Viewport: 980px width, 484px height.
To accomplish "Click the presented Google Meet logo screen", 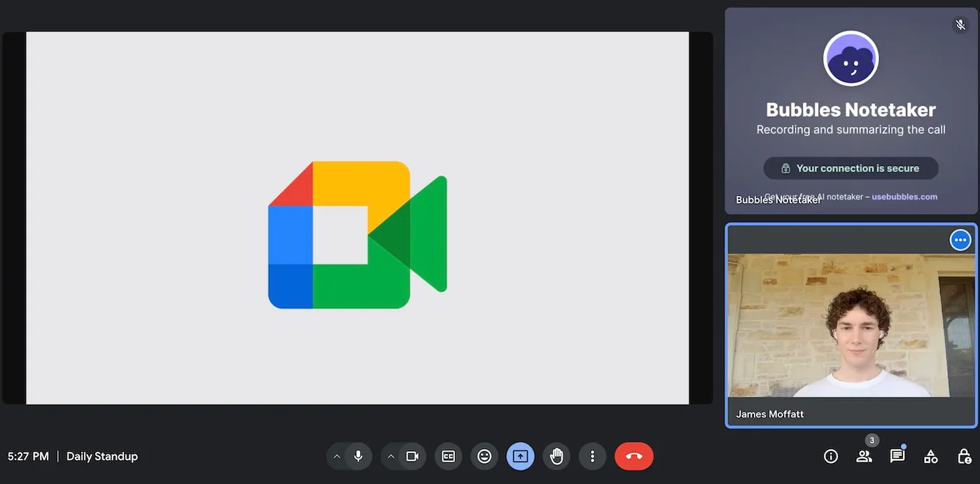I will 358,218.
